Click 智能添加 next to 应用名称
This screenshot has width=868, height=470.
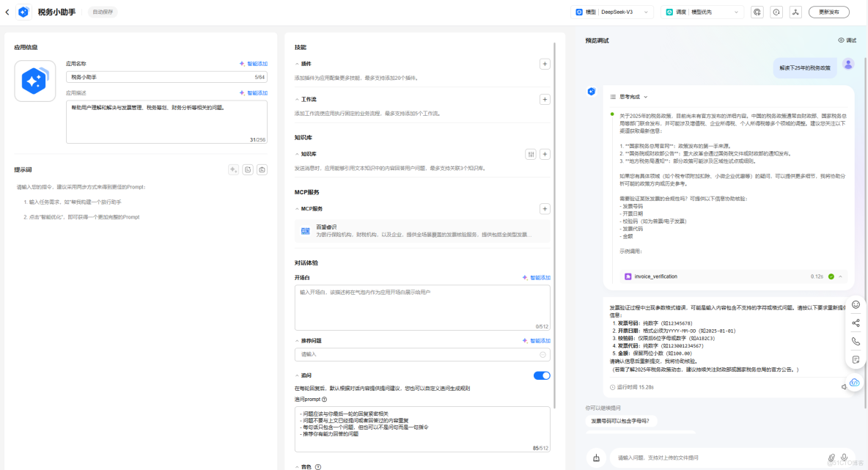(256, 63)
